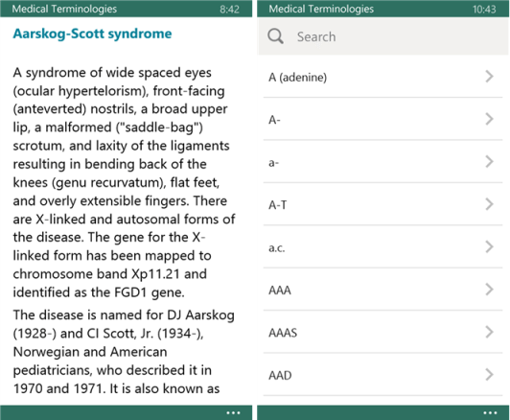Image resolution: width=510 pixels, height=420 pixels.
Task: Click the Aarskog-Scott syndrome heading
Action: 92,34
